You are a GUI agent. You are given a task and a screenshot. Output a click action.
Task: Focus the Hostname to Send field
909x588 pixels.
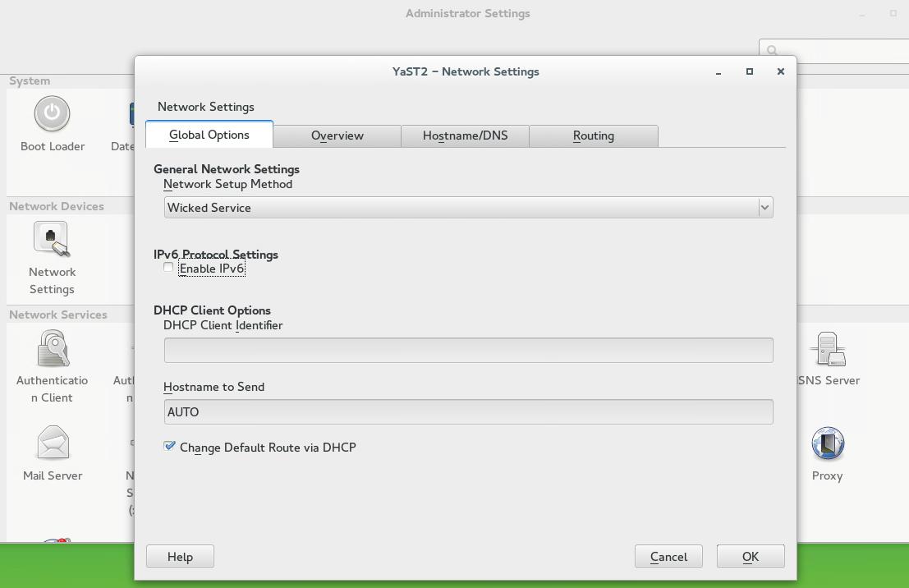click(468, 412)
